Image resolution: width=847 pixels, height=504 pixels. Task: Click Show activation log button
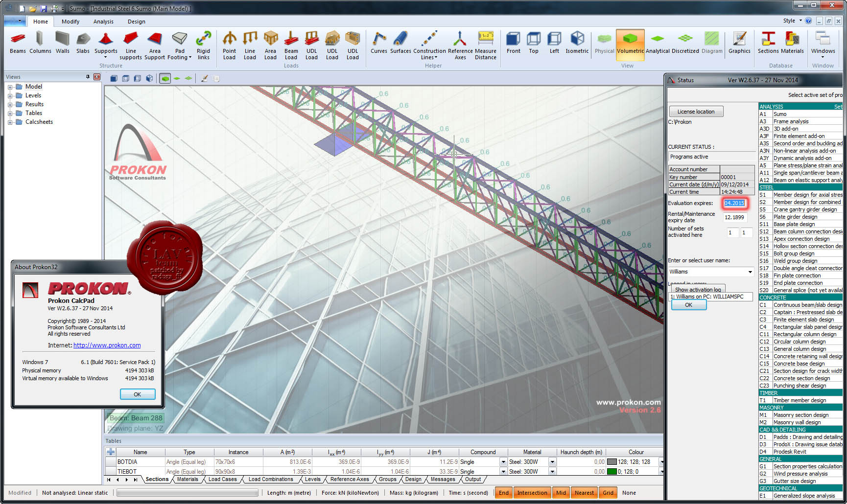[698, 290]
